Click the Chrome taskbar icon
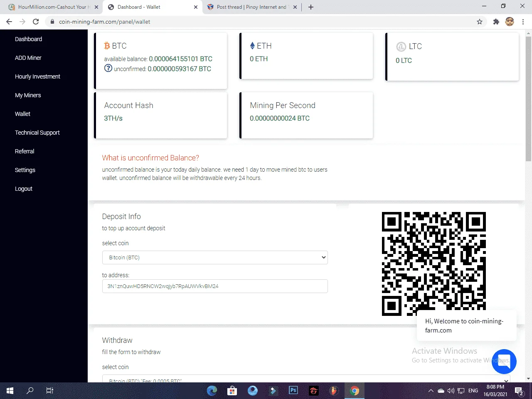 click(355, 391)
